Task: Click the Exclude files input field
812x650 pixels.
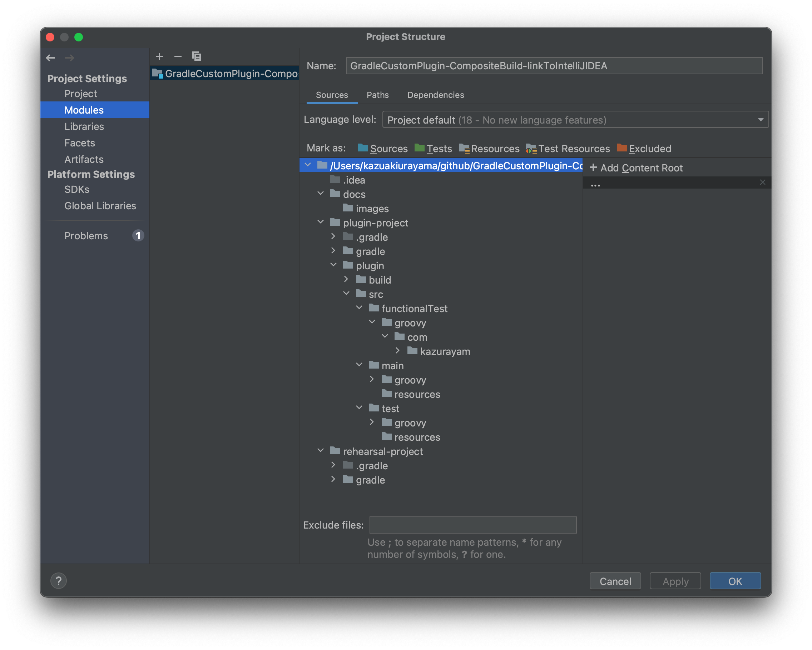Action: 473,525
